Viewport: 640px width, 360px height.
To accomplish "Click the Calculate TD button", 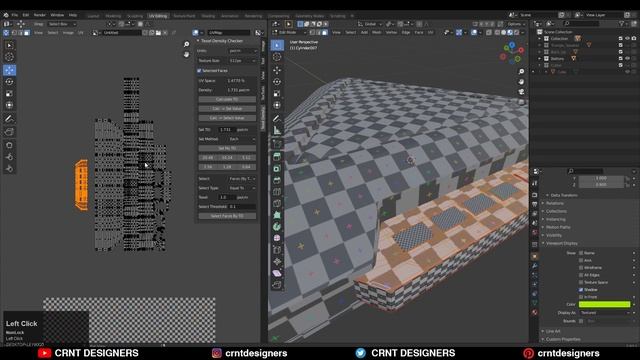I will (x=227, y=100).
